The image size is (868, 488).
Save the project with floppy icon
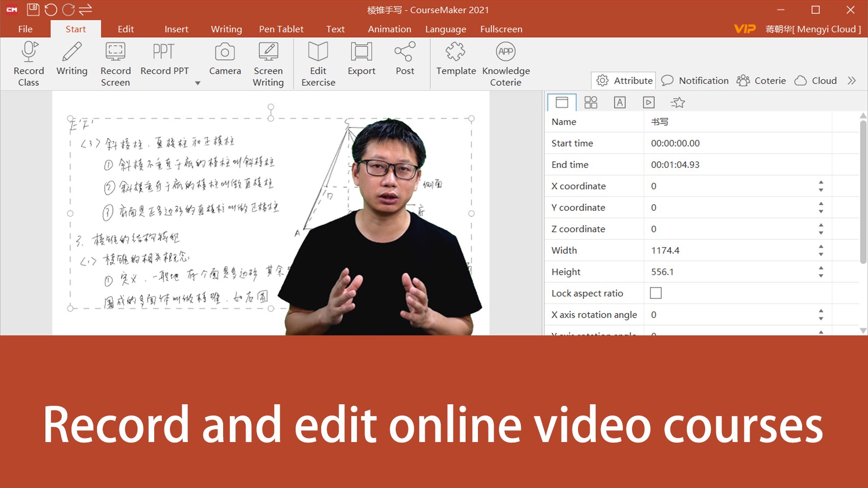pos(33,9)
